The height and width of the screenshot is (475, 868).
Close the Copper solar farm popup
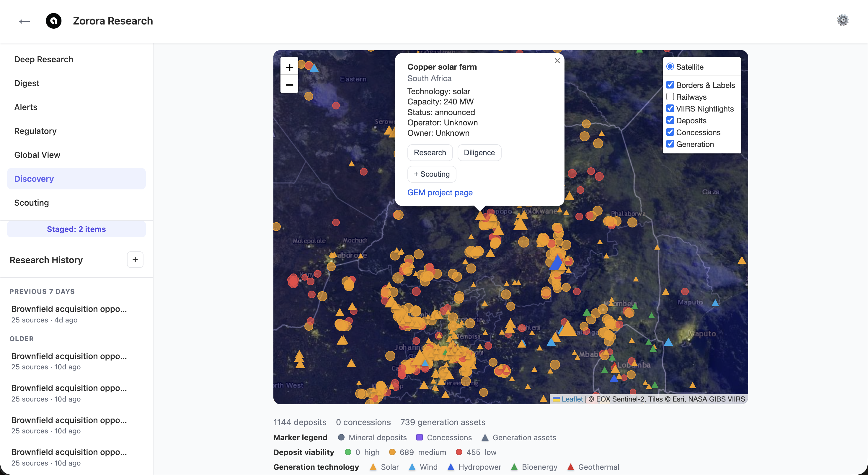557,60
